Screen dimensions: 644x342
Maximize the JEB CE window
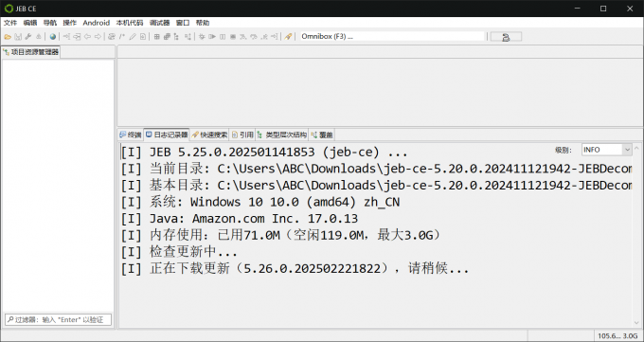(x=603, y=9)
